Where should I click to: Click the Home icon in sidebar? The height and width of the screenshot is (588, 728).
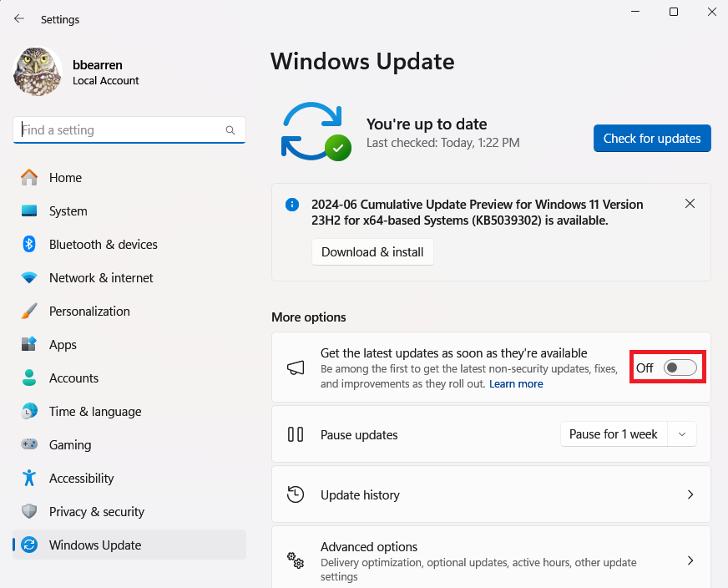click(x=29, y=177)
